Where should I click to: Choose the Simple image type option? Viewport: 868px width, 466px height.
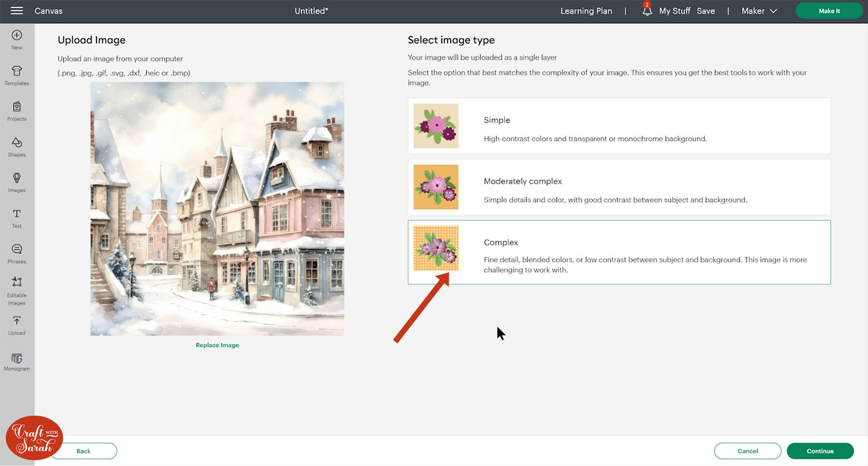tap(619, 125)
